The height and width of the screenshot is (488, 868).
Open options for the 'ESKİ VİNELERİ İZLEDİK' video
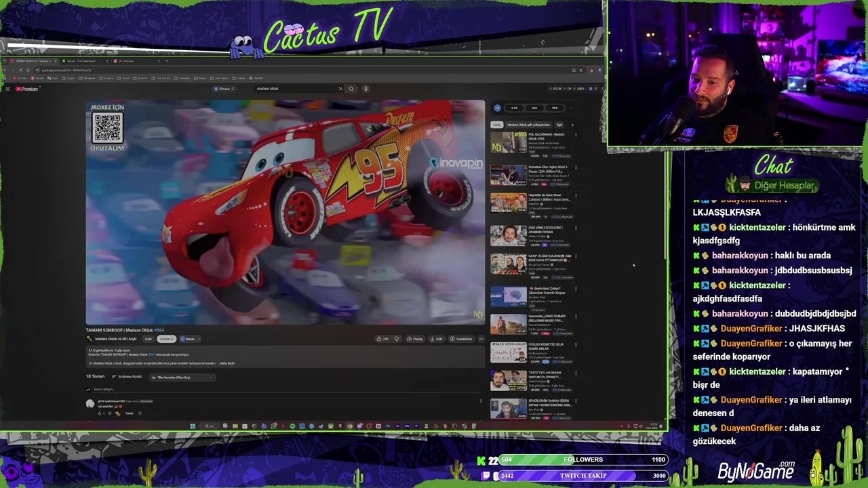click(576, 228)
